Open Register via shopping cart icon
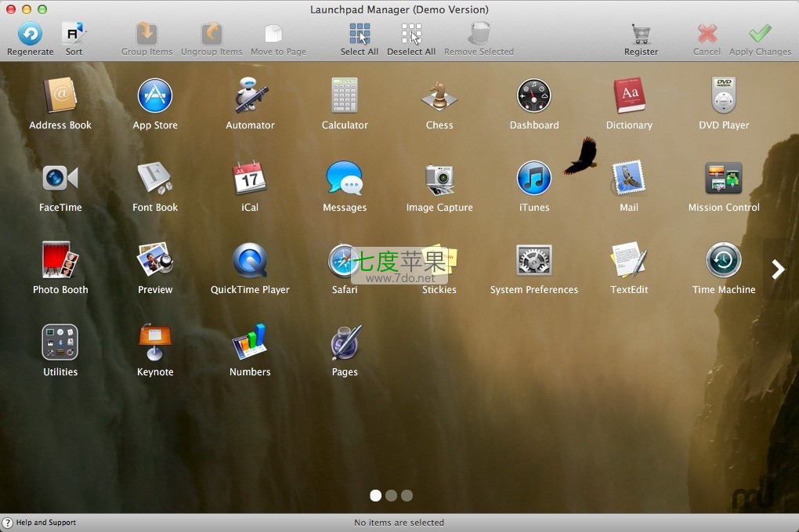This screenshot has height=532, width=799. coord(641,34)
